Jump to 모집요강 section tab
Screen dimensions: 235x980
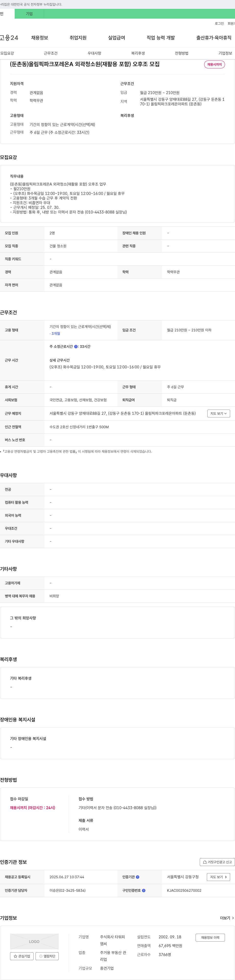tap(7, 53)
